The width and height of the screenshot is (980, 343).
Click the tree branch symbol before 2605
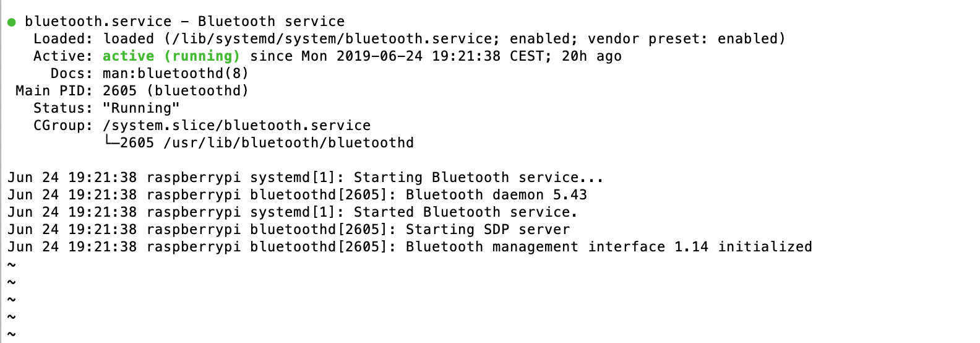111,142
